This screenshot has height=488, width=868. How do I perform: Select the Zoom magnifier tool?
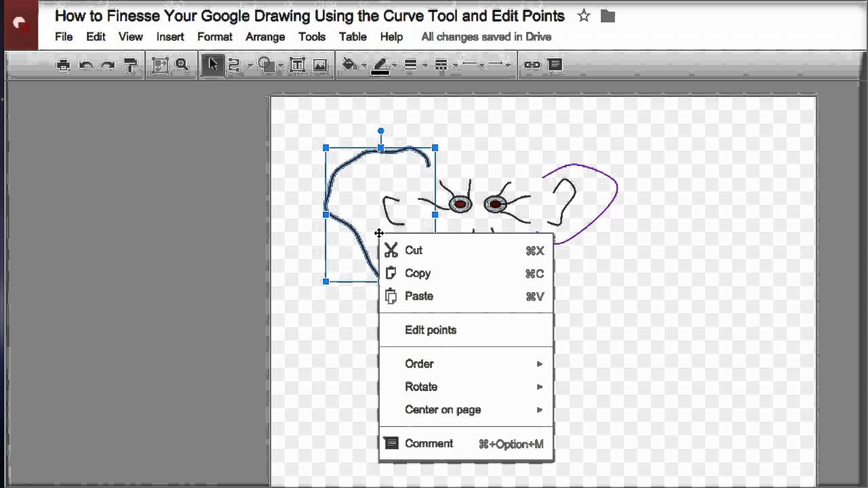182,65
